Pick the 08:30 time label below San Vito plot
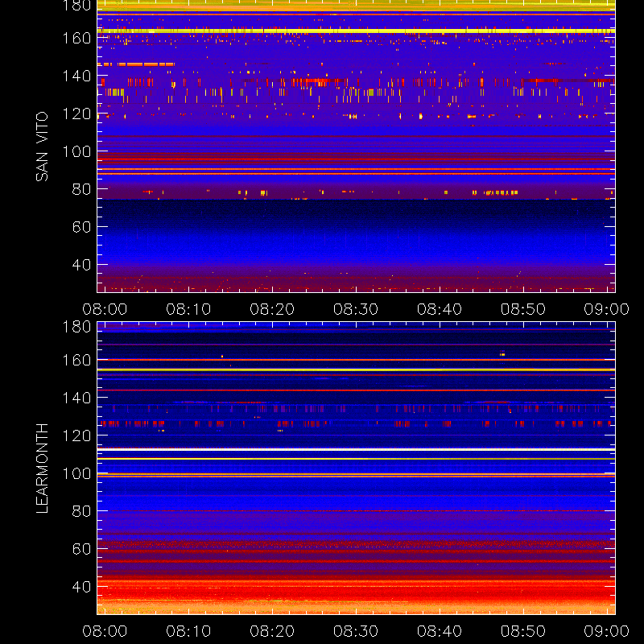This screenshot has height=644, width=644. pyautogui.click(x=356, y=309)
